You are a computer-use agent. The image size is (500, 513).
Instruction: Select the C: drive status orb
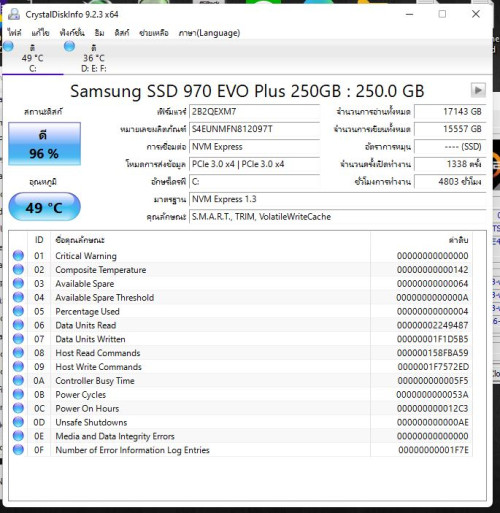click(x=8, y=46)
